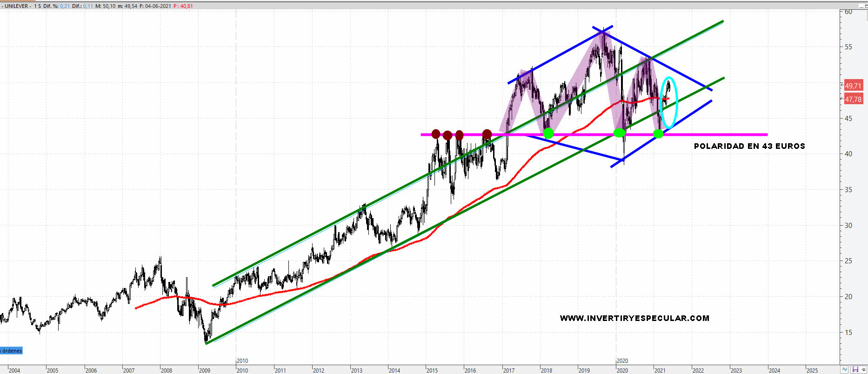Select the POLARIDAD EN 43 EUROS text annotation
This screenshot has height=374, width=868.
click(749, 146)
